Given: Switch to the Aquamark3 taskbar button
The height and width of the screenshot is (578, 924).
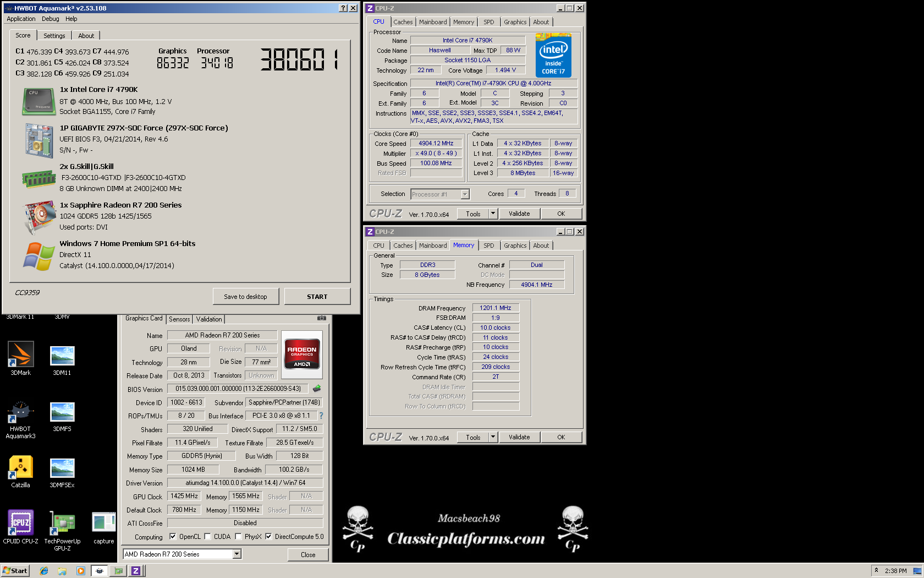Looking at the screenshot, I should 100,571.
